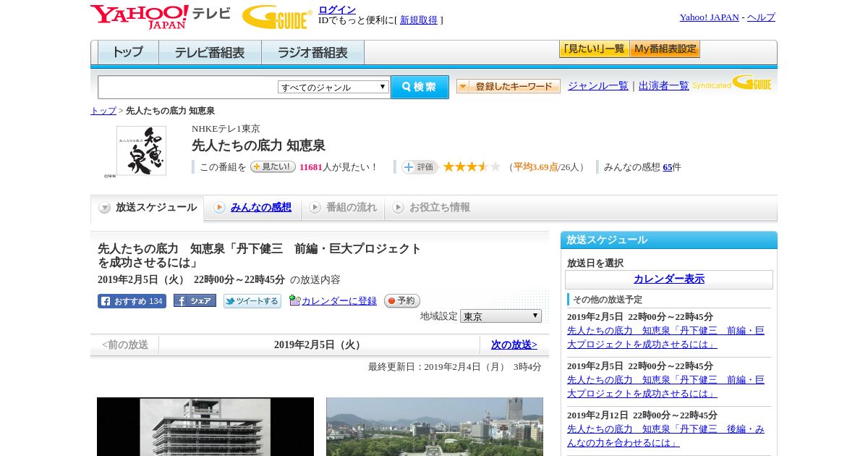Click the Facebook シェア button

[x=195, y=301]
